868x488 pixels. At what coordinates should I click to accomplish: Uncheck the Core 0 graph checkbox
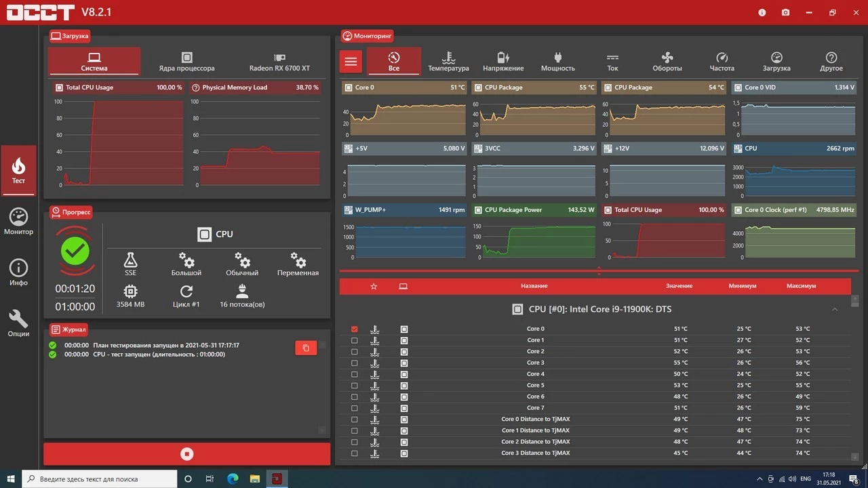click(x=354, y=329)
